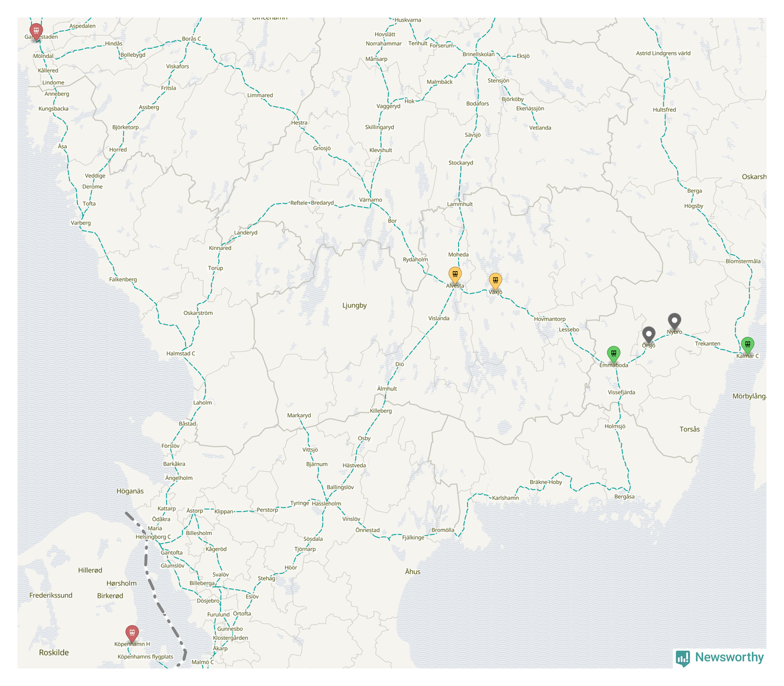784x686 pixels.
Task: Select the yellow train marker at Alvesta
Action: (455, 275)
